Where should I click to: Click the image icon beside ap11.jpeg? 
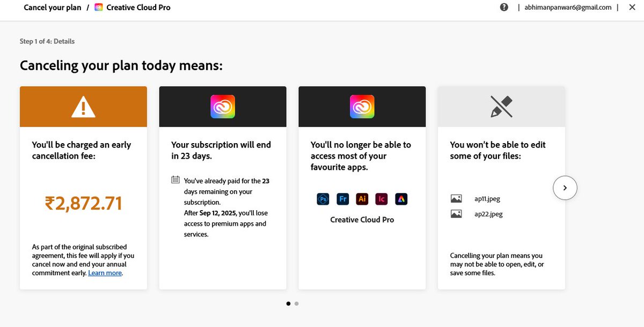tap(456, 198)
